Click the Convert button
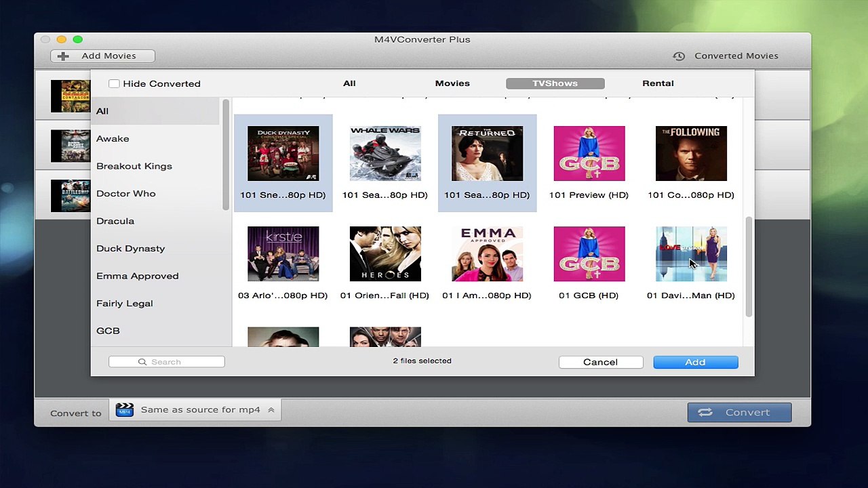Screen dimensions: 868x488 point(739,412)
